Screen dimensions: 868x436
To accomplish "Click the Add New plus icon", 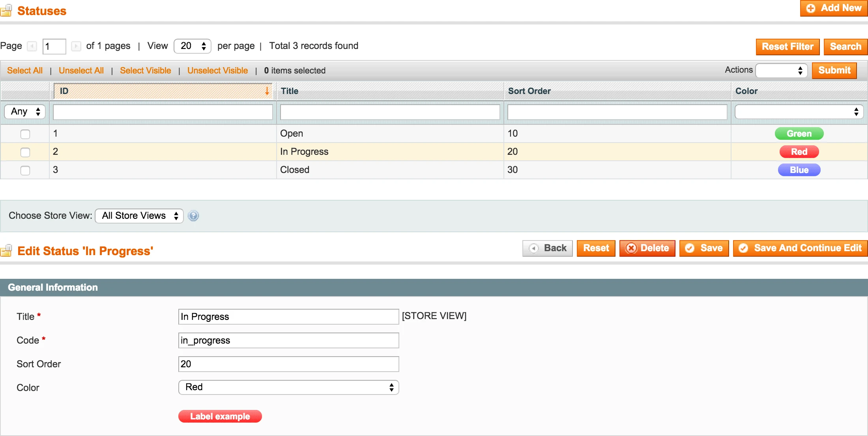I will click(811, 8).
